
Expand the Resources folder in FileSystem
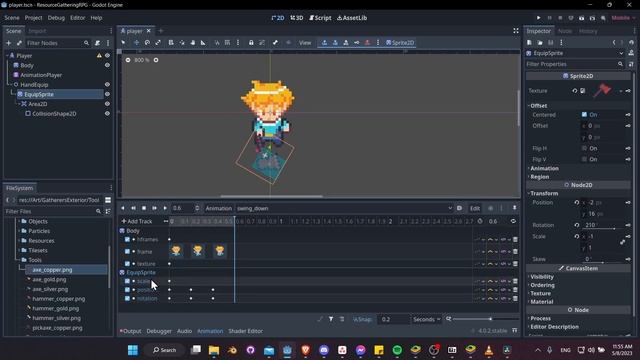point(19,241)
